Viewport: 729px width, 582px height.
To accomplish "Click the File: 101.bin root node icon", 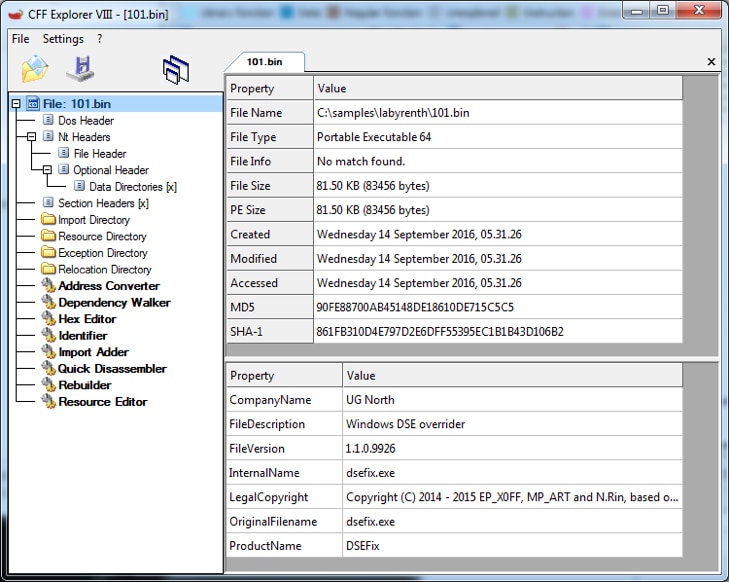I will (x=33, y=103).
